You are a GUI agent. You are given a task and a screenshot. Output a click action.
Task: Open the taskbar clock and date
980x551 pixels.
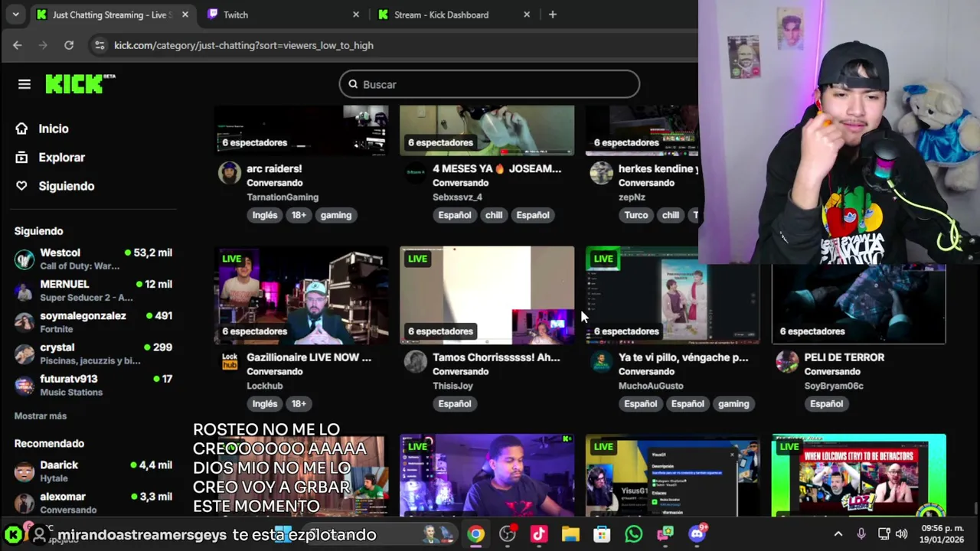[x=942, y=534]
